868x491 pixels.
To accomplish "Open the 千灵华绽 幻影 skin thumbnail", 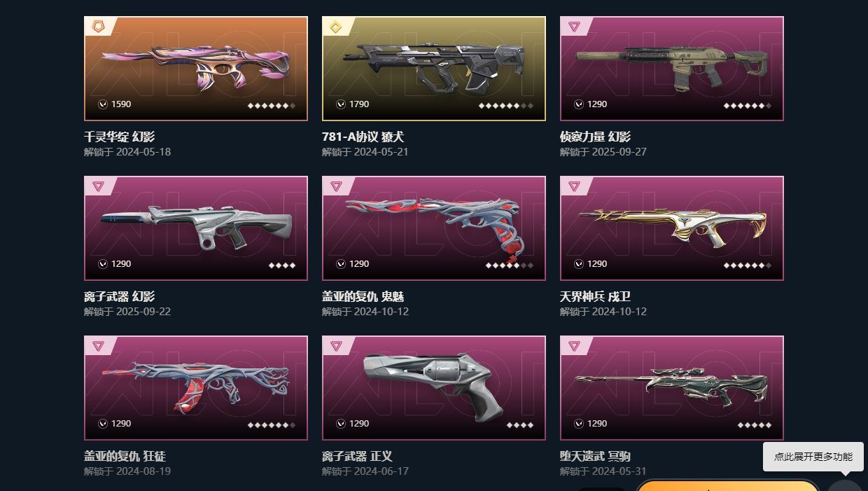I will click(x=196, y=69).
